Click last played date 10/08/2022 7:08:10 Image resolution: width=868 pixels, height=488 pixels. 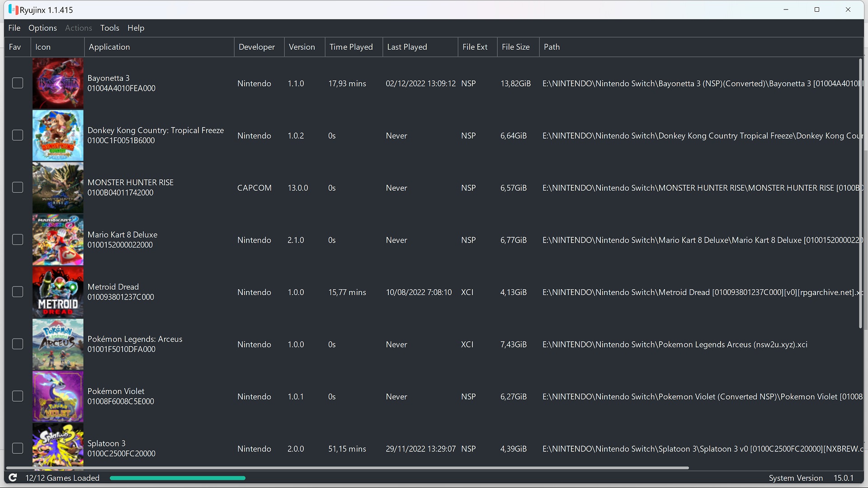[x=419, y=292]
